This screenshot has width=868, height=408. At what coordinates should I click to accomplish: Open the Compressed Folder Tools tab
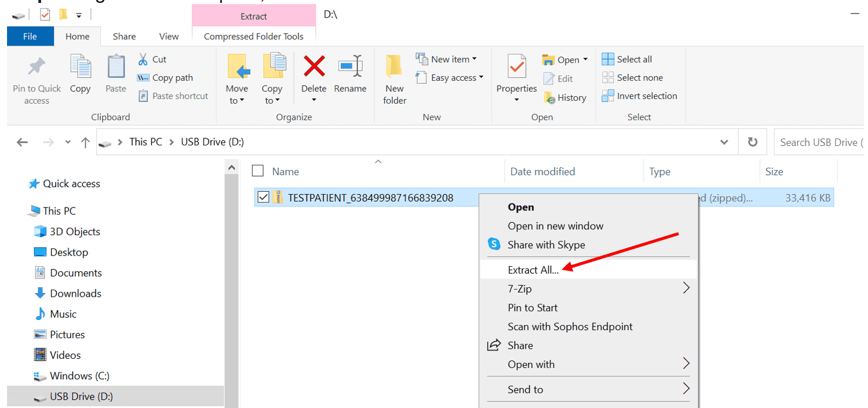click(x=253, y=36)
